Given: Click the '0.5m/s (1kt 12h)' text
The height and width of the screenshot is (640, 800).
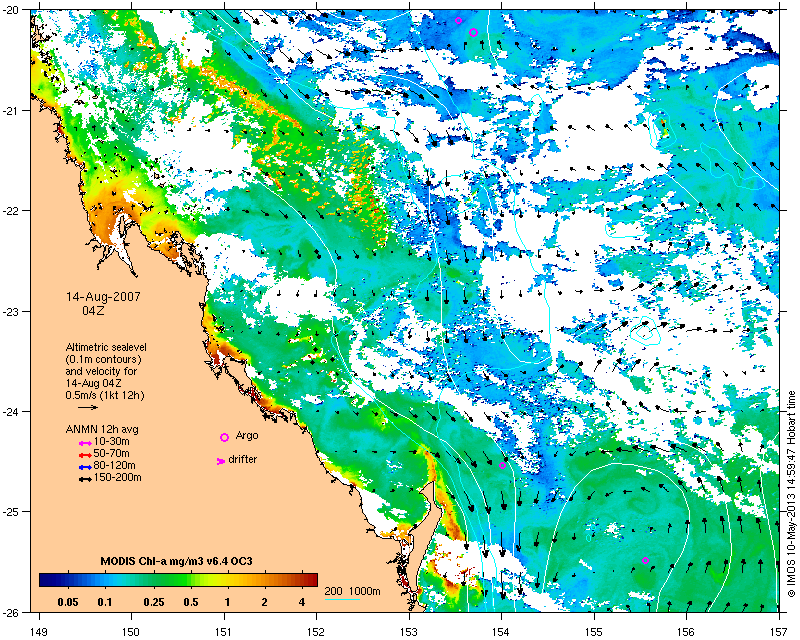Looking at the screenshot, I should pos(105,395).
